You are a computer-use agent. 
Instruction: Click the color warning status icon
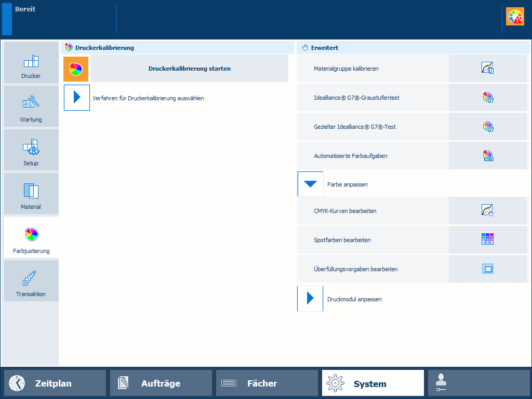click(x=515, y=17)
